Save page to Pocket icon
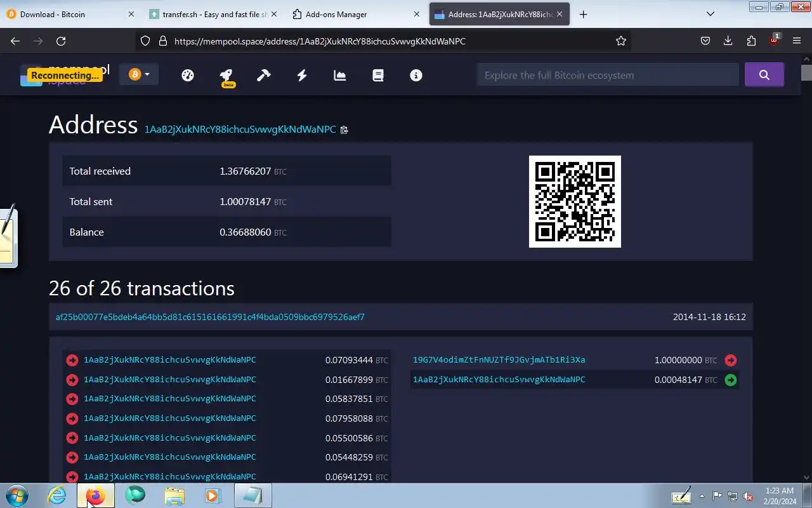The height and width of the screenshot is (508, 812). [x=705, y=41]
